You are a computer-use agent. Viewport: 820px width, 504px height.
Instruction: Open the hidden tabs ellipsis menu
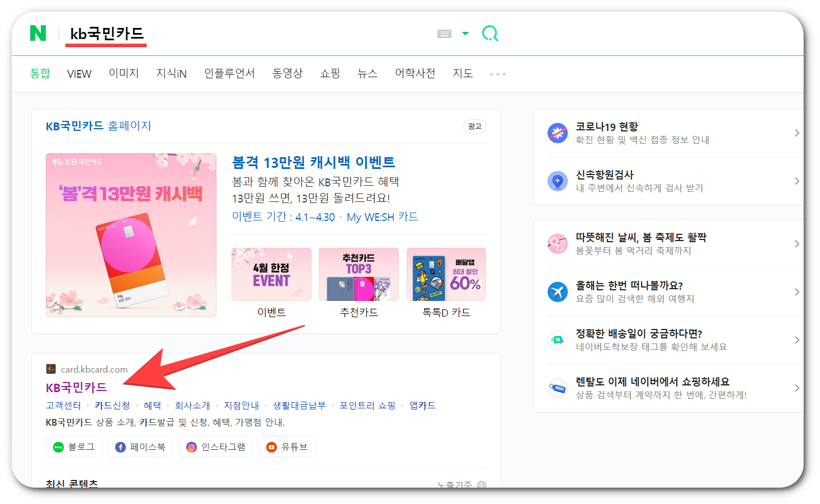click(497, 73)
